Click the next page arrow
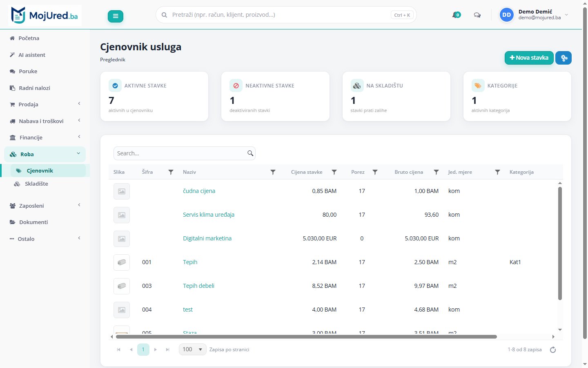 pyautogui.click(x=156, y=350)
